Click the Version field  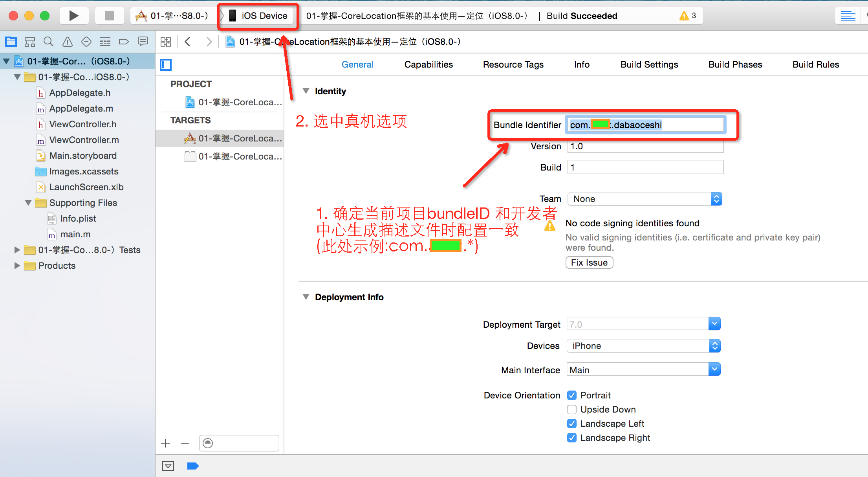coord(645,146)
